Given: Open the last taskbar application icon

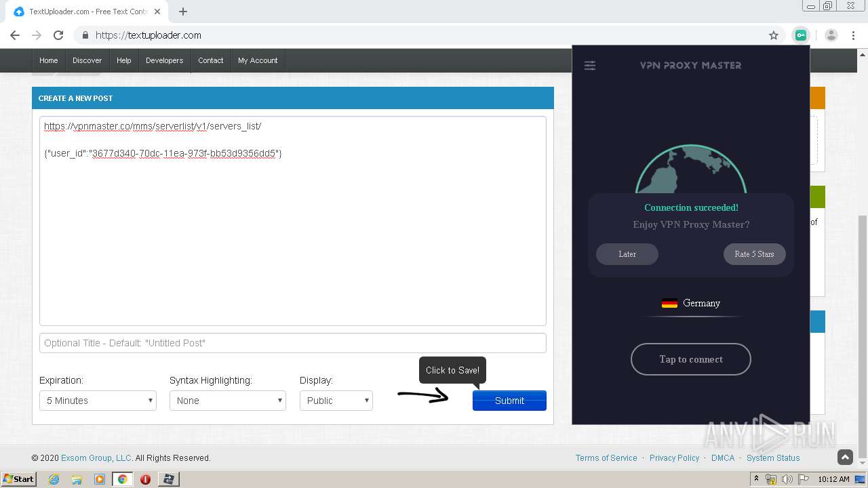Looking at the screenshot, I should (x=168, y=479).
